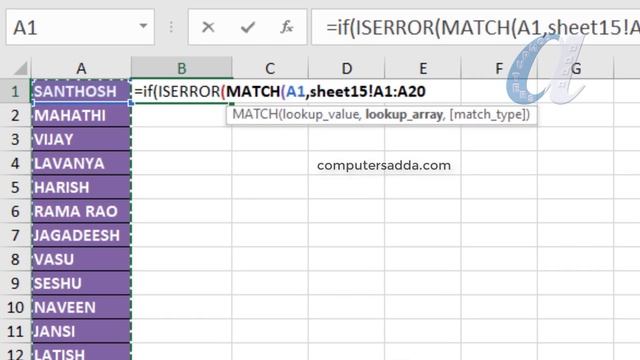The width and height of the screenshot is (640, 360).
Task: Click cell containing JAGADEESH
Action: pos(81,236)
